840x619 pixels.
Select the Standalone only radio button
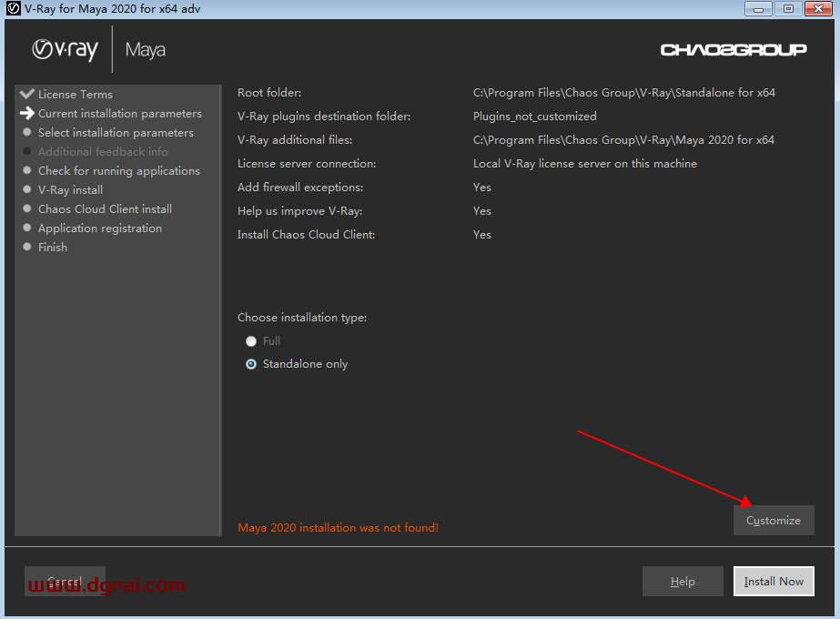[251, 364]
